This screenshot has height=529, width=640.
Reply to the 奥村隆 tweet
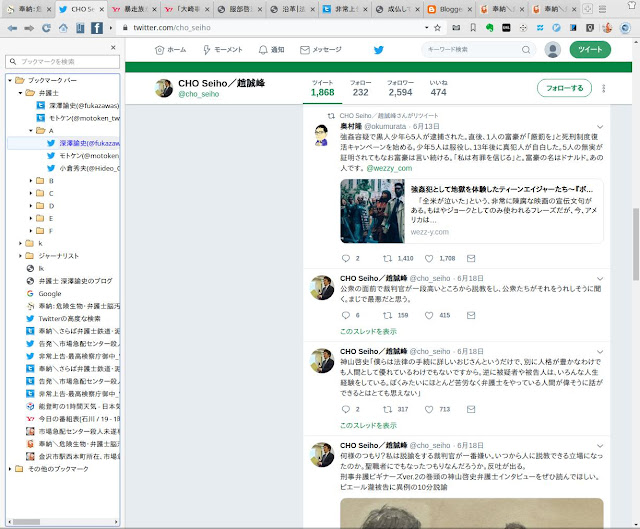[x=346, y=258]
